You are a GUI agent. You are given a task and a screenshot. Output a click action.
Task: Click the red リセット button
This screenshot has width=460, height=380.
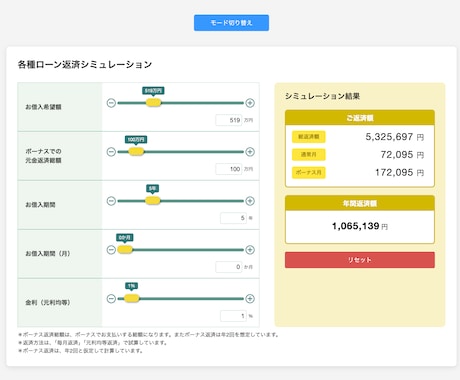[x=360, y=260]
